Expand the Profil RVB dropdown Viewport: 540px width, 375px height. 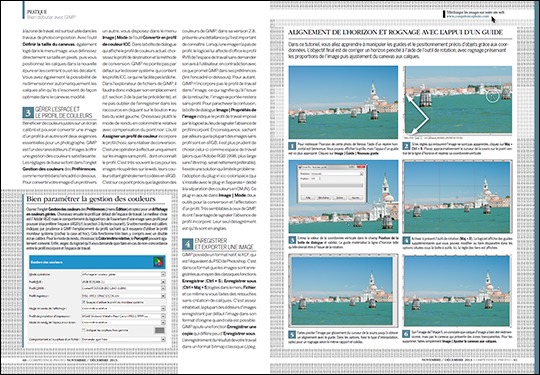point(123,282)
